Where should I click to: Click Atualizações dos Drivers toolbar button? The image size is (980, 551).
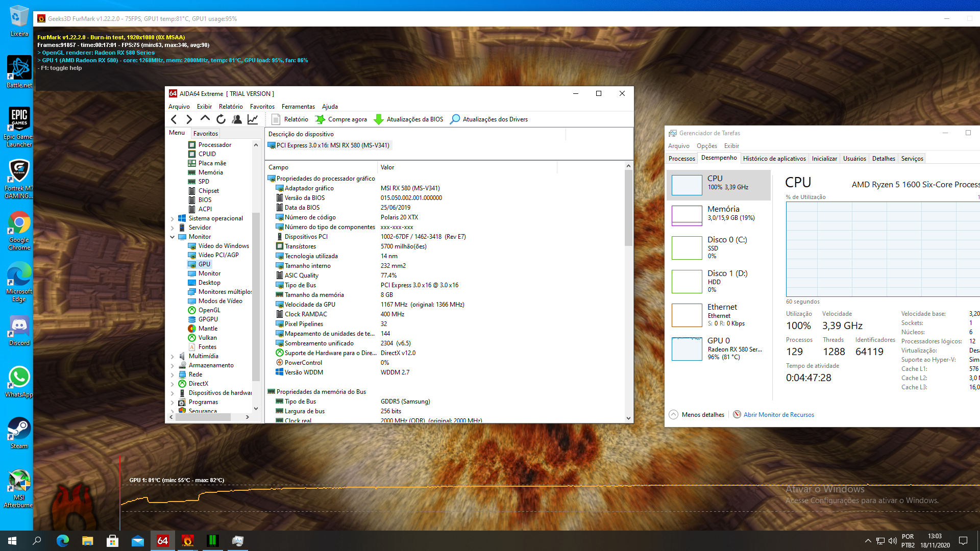click(489, 119)
